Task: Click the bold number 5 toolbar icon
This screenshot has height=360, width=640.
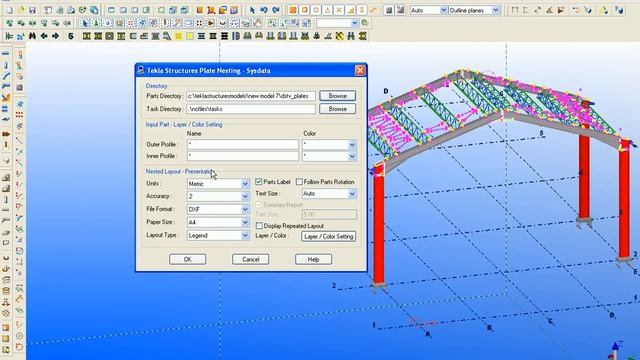Action: click(x=71, y=36)
